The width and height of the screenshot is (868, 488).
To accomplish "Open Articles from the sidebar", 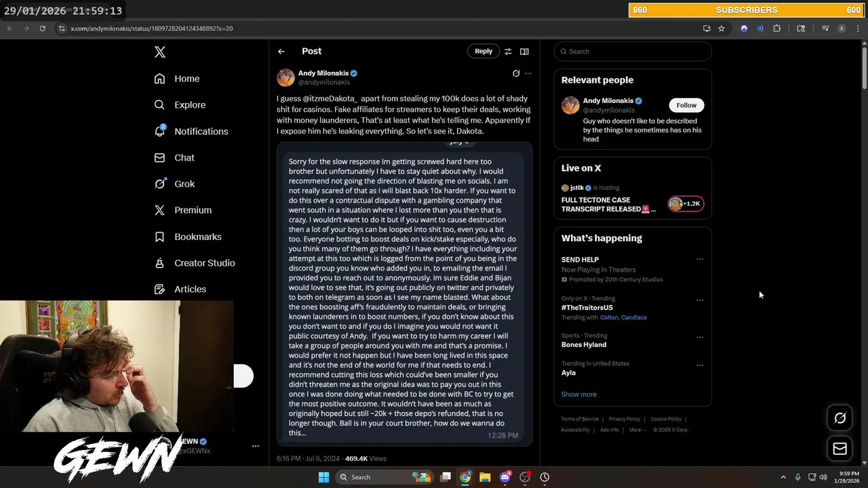I will point(180,289).
